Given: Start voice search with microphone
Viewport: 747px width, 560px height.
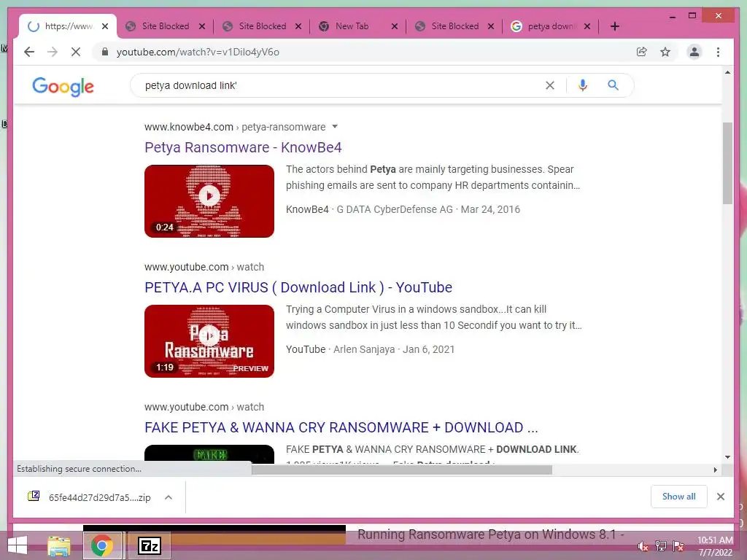Looking at the screenshot, I should 583,85.
